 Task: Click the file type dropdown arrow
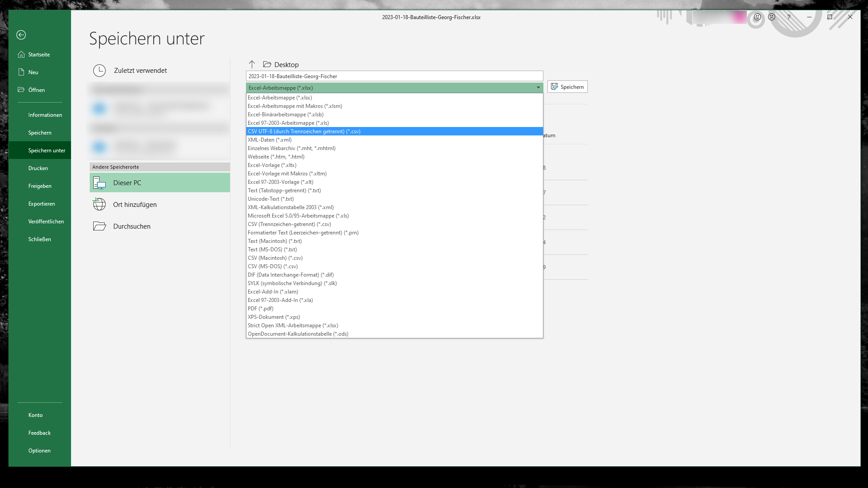point(538,87)
